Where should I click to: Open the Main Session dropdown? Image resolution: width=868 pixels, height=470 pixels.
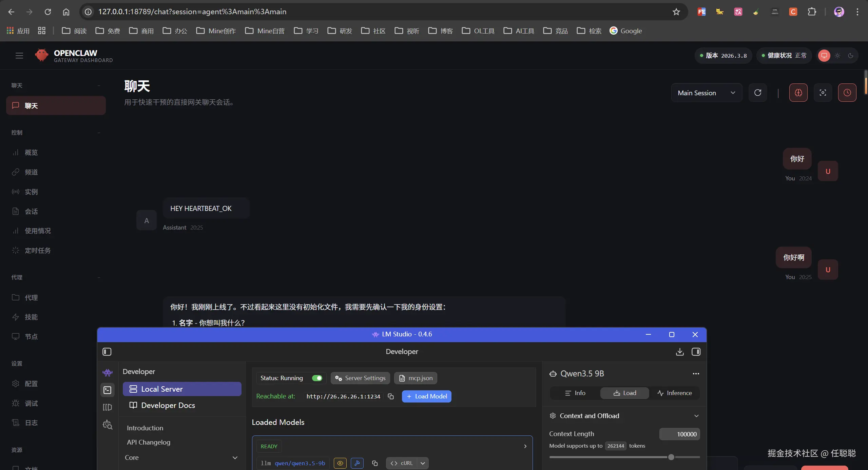(x=706, y=93)
